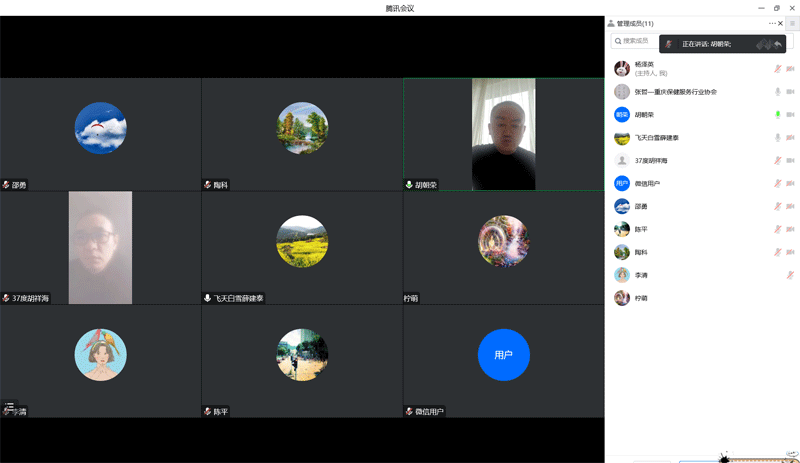This screenshot has height=463, width=800.
Task: Toggle camera for 张哲—重庆保健服务行业协会
Action: tap(790, 91)
